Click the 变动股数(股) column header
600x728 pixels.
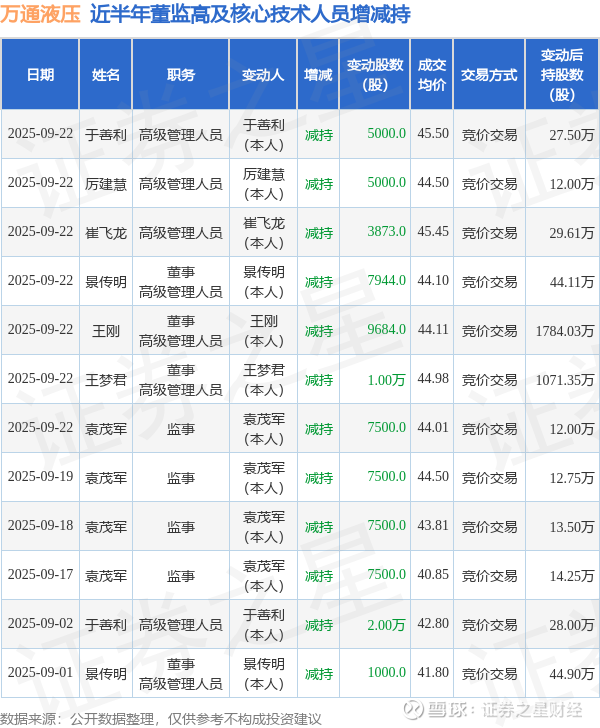[x=375, y=75]
